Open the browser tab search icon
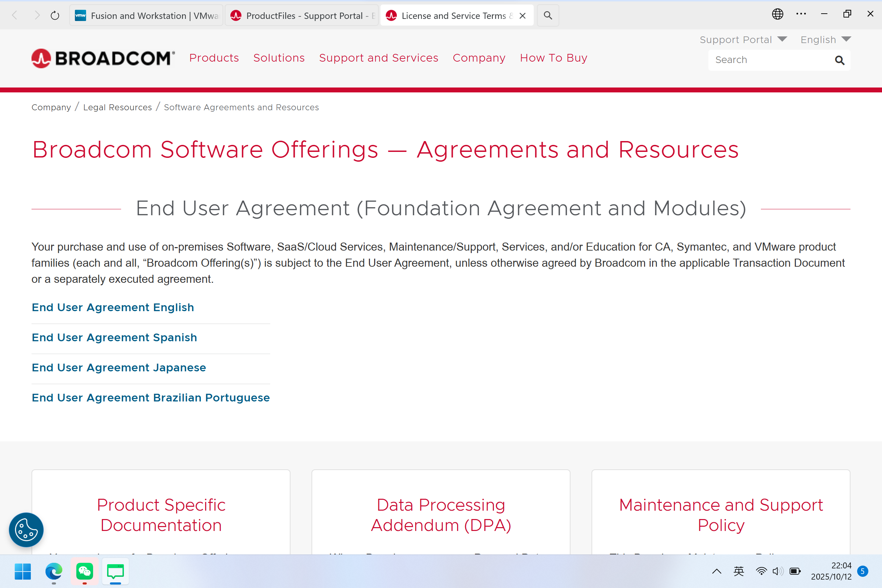This screenshot has height=588, width=882. click(x=547, y=15)
